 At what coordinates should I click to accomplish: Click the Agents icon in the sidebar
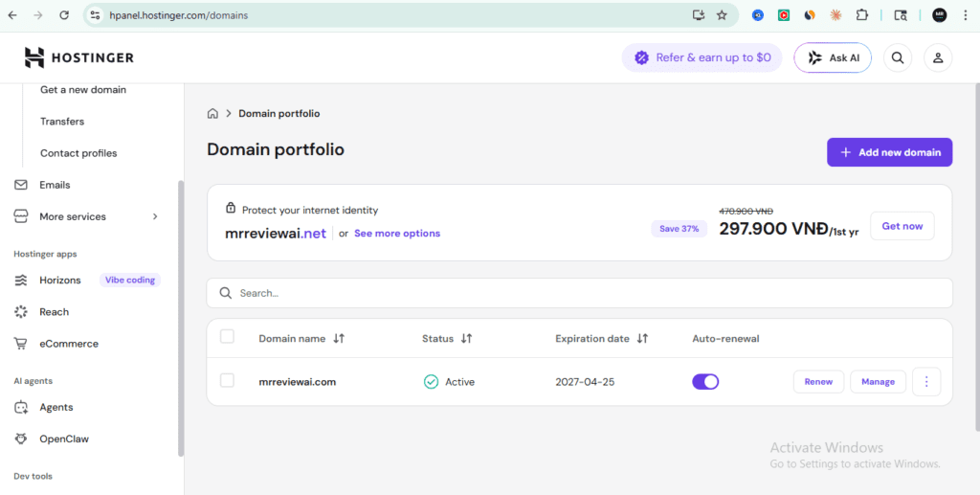pyautogui.click(x=21, y=408)
